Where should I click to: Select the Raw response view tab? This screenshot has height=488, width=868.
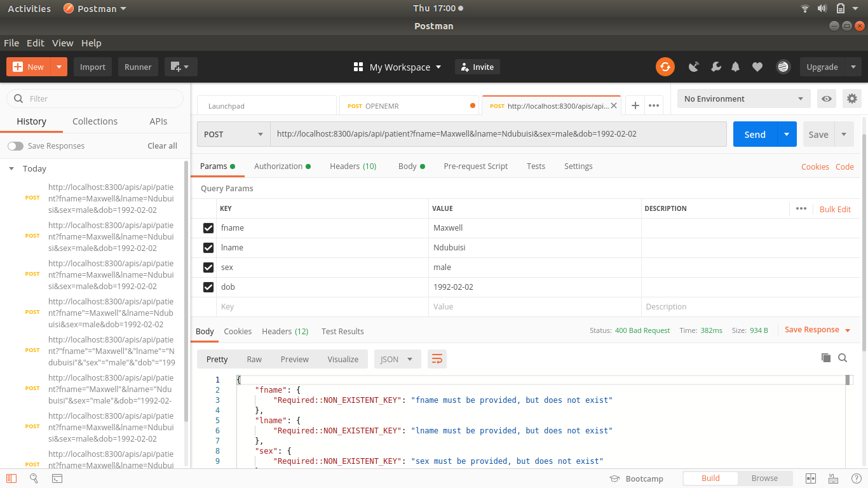pos(254,359)
